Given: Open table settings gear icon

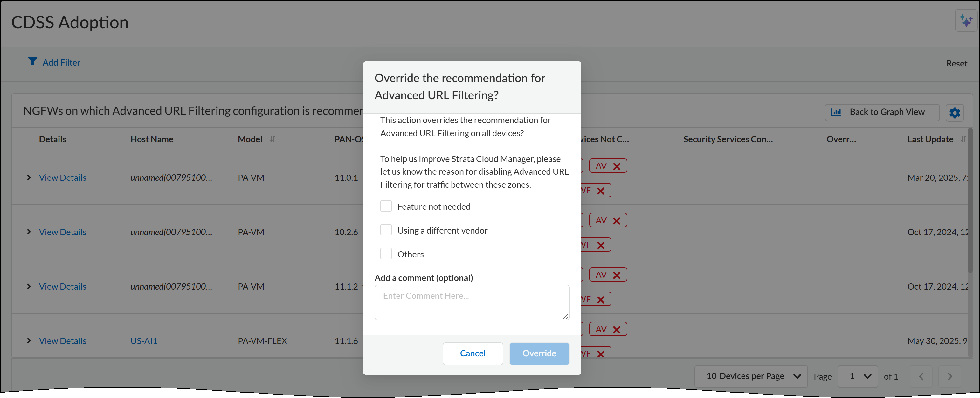Looking at the screenshot, I should tap(954, 113).
